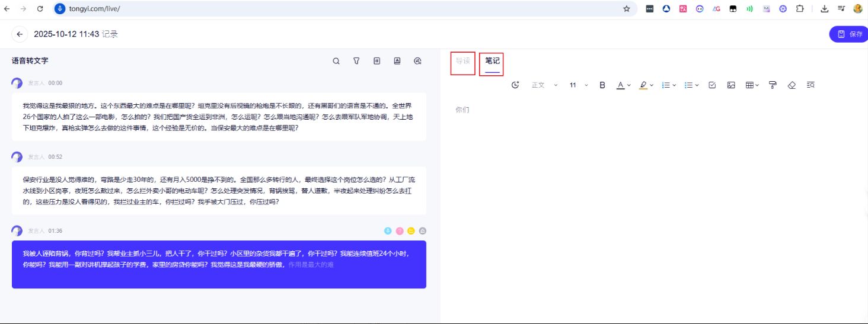Expand the table insert dropdown
868x324 pixels.
[752, 85]
